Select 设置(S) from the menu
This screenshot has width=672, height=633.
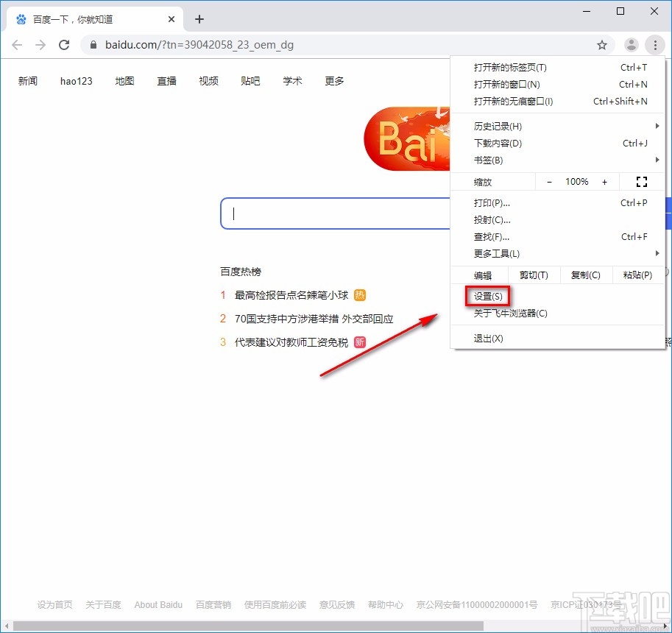point(489,297)
